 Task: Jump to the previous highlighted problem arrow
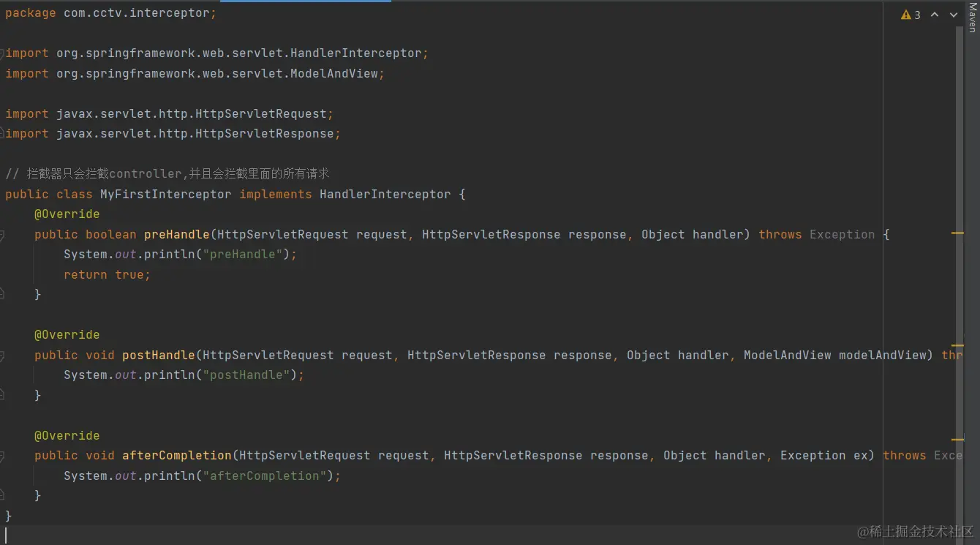(x=935, y=15)
